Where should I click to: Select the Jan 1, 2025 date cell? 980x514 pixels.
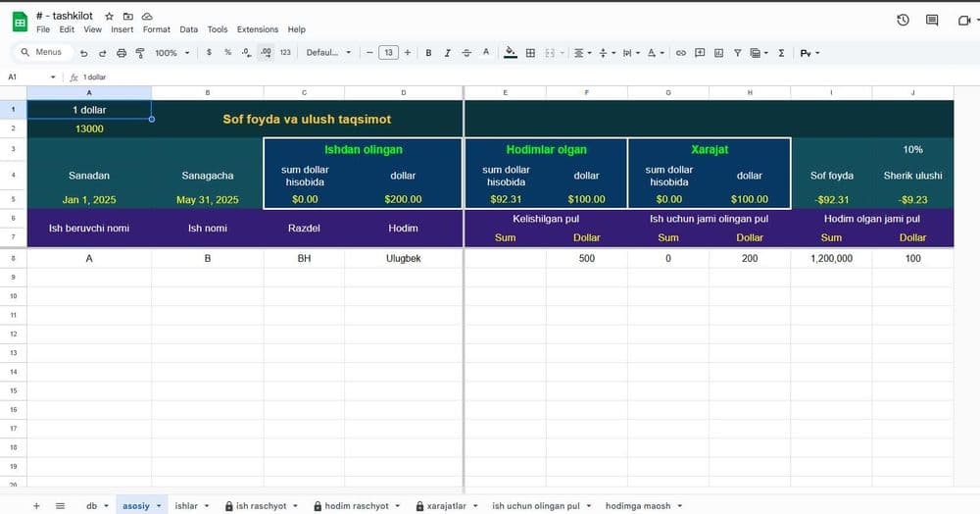(89, 199)
